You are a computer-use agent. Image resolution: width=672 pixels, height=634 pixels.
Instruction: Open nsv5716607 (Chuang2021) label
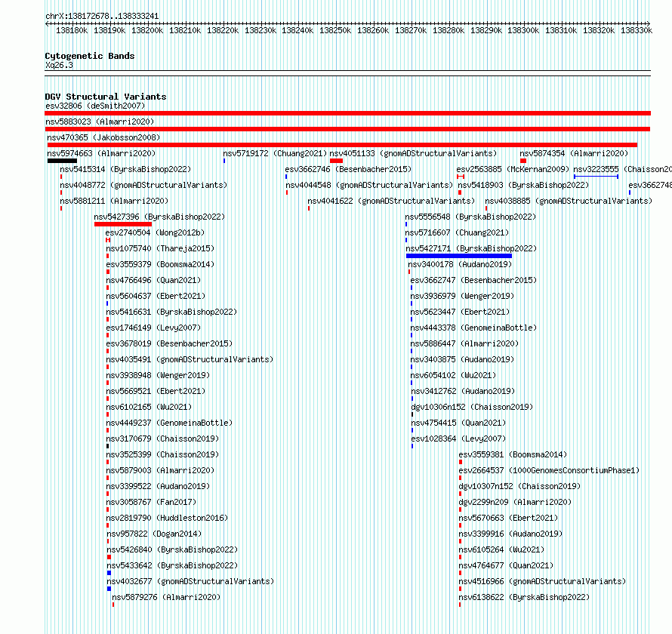pos(457,232)
